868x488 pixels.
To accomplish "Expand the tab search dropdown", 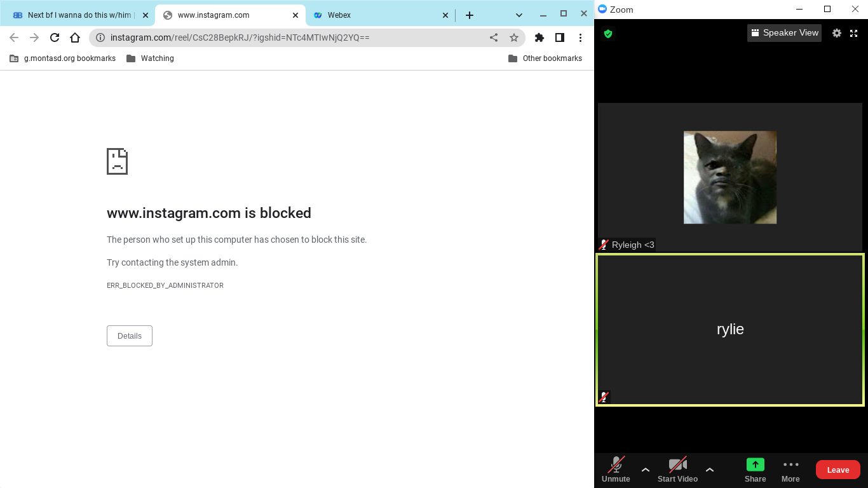I will (x=519, y=15).
